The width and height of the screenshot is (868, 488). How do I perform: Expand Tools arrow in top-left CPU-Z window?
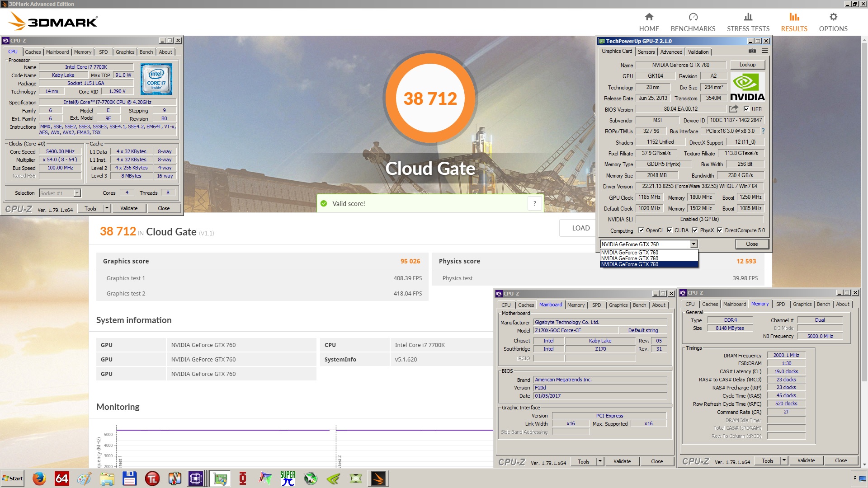click(107, 208)
